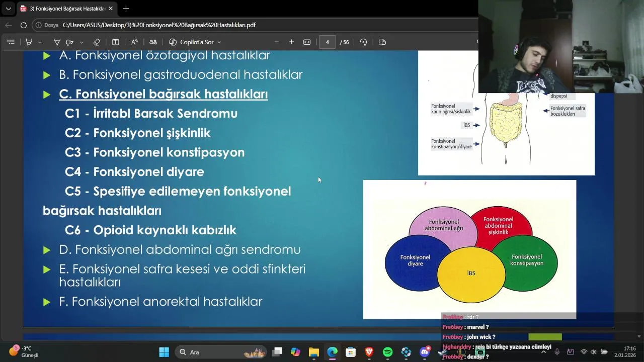Select the eraser tool
The width and height of the screenshot is (644, 362).
[x=97, y=42]
